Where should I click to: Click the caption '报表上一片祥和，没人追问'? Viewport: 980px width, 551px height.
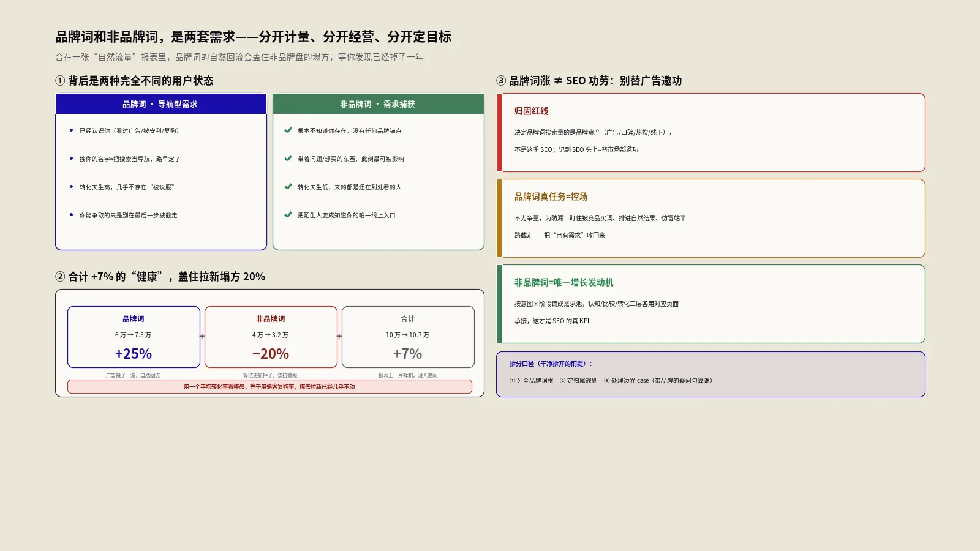tap(408, 375)
